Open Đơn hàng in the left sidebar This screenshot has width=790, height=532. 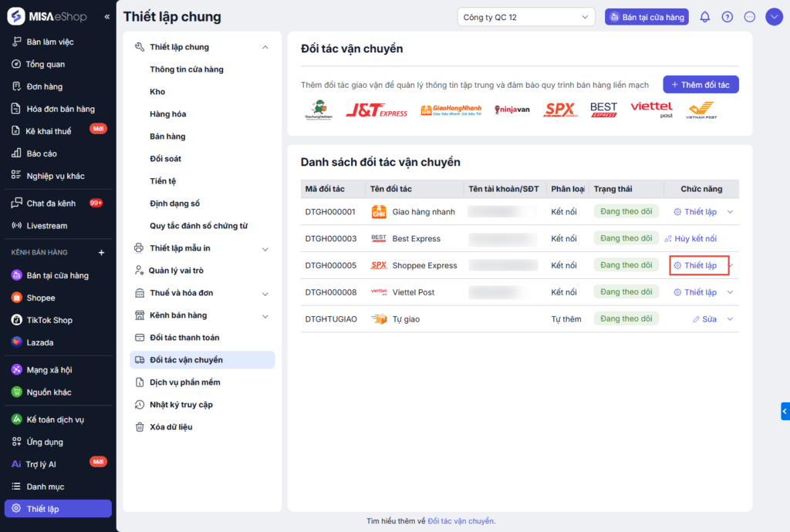pyautogui.click(x=44, y=86)
